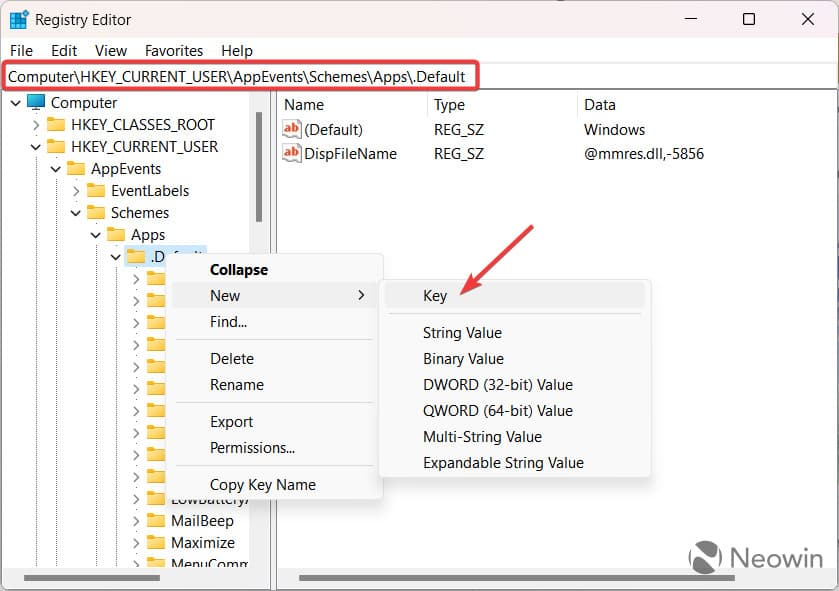Collapse the Schemes tree node
Screen dimensions: 839x591
pos(76,213)
